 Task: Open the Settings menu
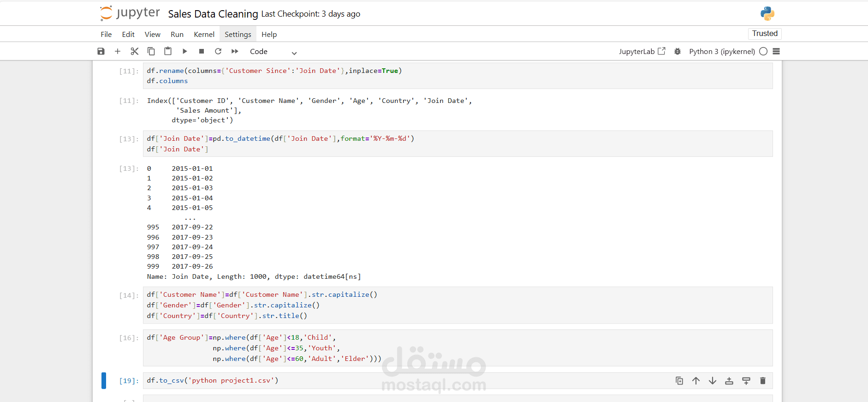pos(238,34)
